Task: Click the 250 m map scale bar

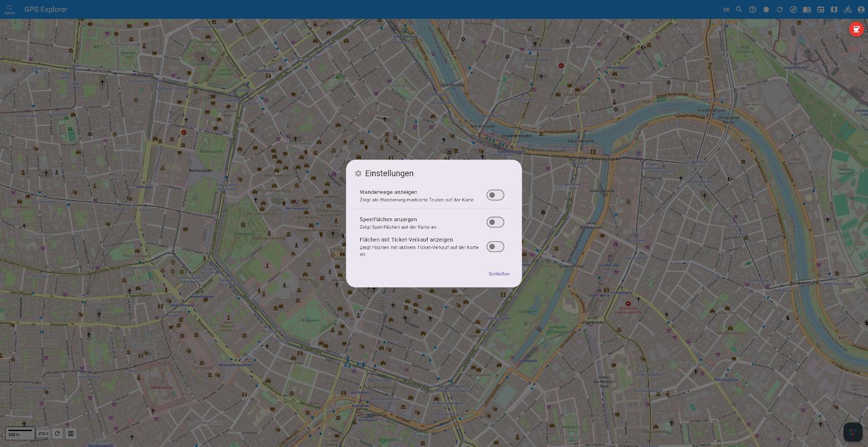Action: [20, 434]
